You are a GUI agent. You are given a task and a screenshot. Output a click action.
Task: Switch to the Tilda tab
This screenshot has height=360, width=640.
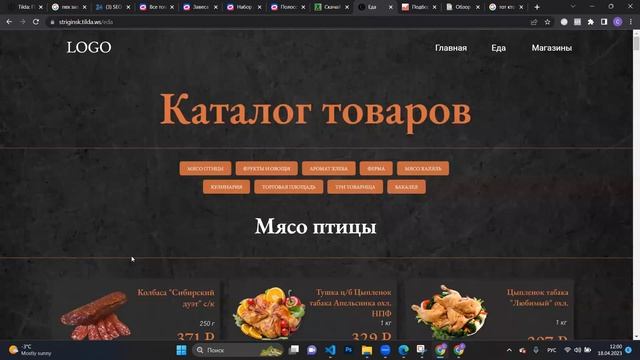(25, 7)
